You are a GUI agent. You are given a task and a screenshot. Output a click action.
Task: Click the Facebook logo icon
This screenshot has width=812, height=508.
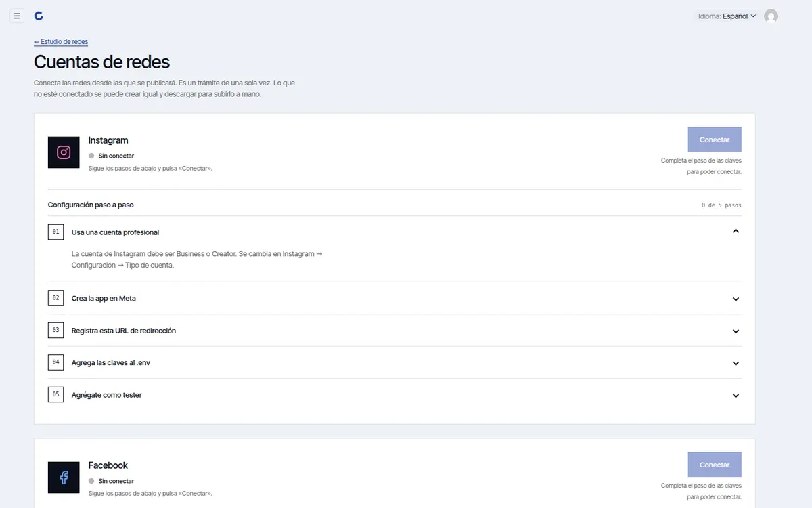click(64, 478)
